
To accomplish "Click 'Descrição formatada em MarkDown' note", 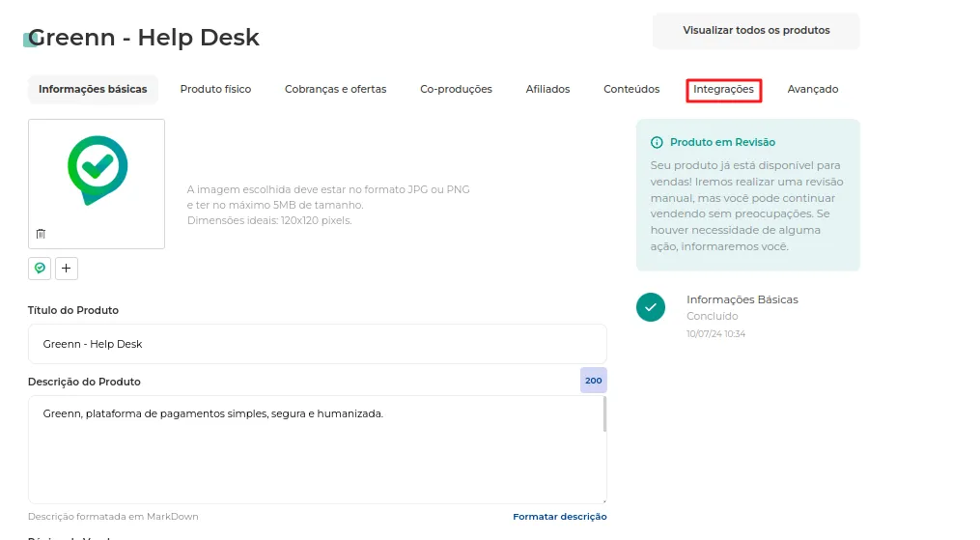I will pos(113,517).
